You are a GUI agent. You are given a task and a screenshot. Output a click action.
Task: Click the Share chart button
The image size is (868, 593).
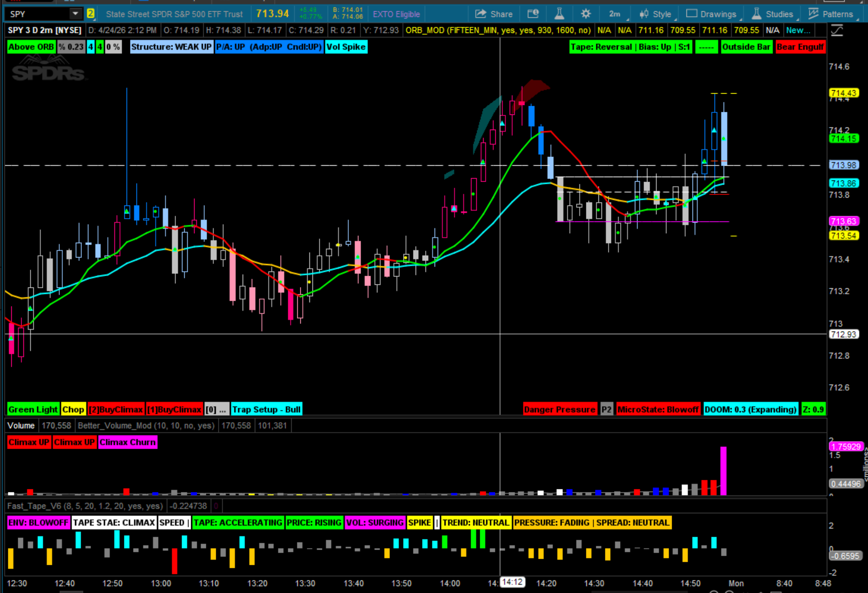point(494,14)
